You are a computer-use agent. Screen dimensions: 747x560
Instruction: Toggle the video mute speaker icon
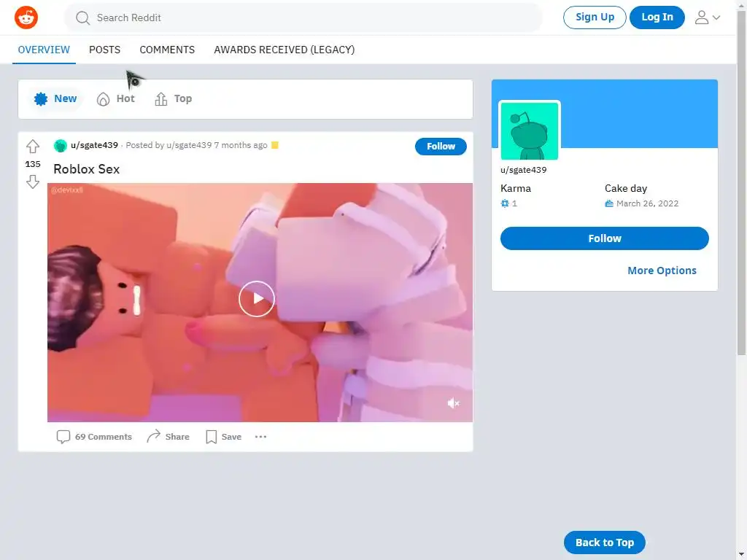tap(453, 403)
